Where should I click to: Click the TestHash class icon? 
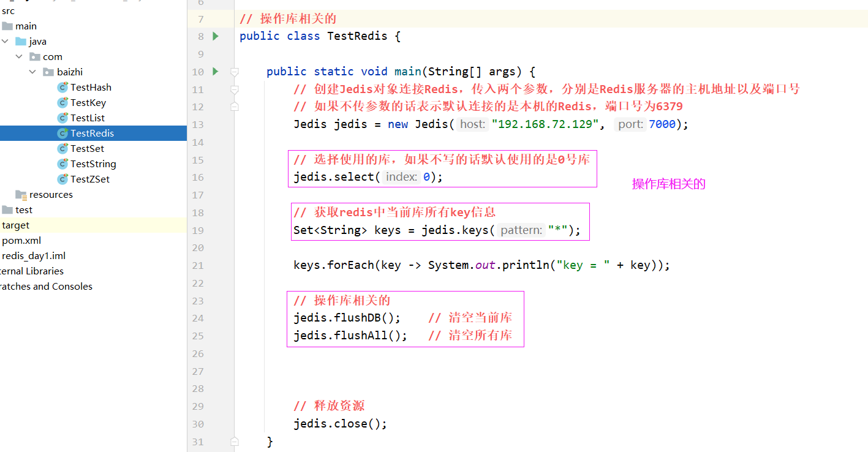62,87
